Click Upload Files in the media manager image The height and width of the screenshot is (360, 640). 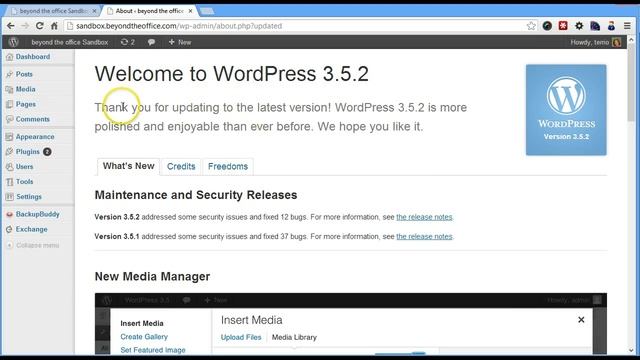click(x=241, y=338)
